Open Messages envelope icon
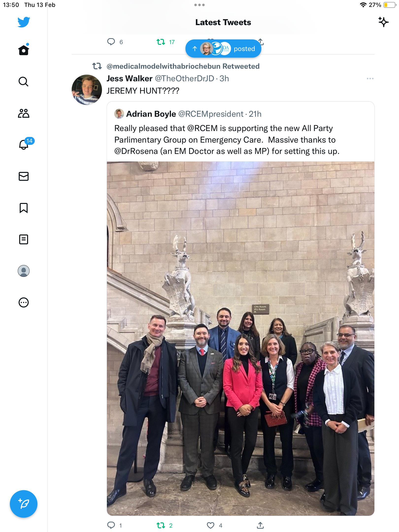Viewport: 399px width, 532px height. click(x=24, y=176)
